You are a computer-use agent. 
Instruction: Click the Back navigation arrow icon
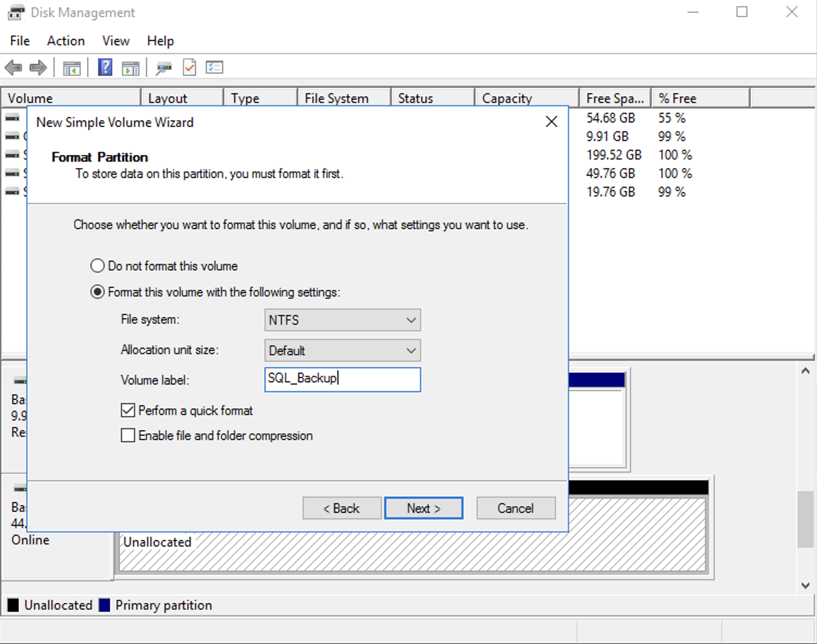click(14, 67)
